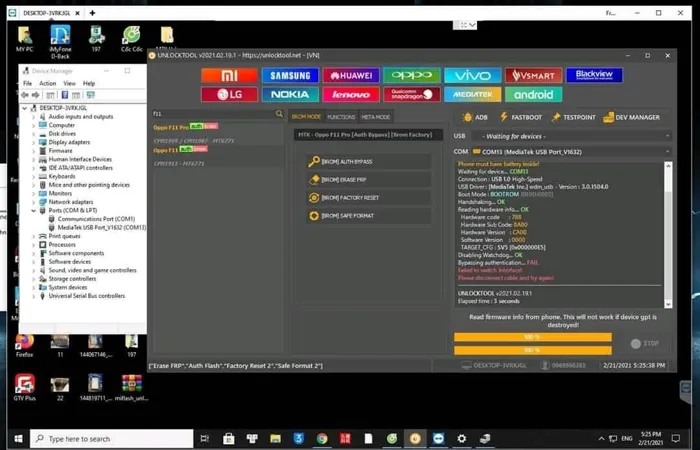Open a new remote session tab
The width and height of the screenshot is (700, 450).
pos(92,13)
